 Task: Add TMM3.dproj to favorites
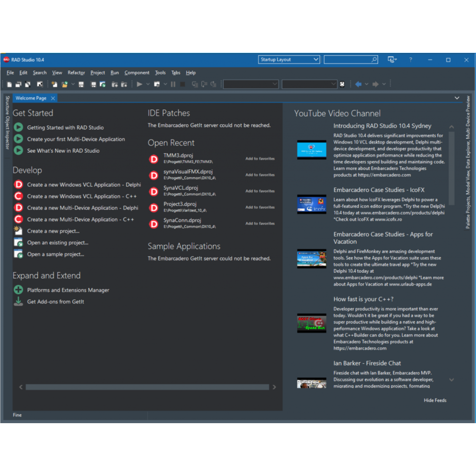coord(260,159)
